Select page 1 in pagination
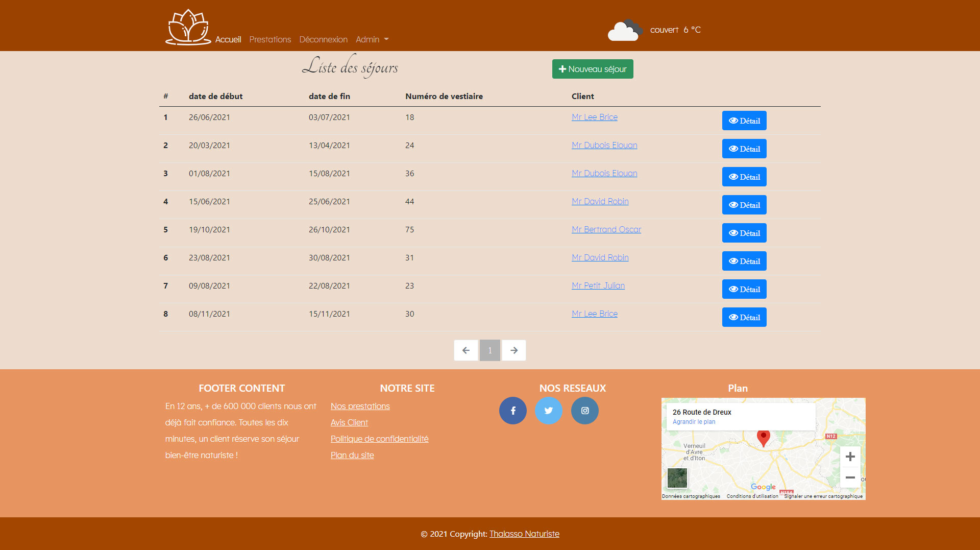This screenshot has height=550, width=980. coord(490,350)
